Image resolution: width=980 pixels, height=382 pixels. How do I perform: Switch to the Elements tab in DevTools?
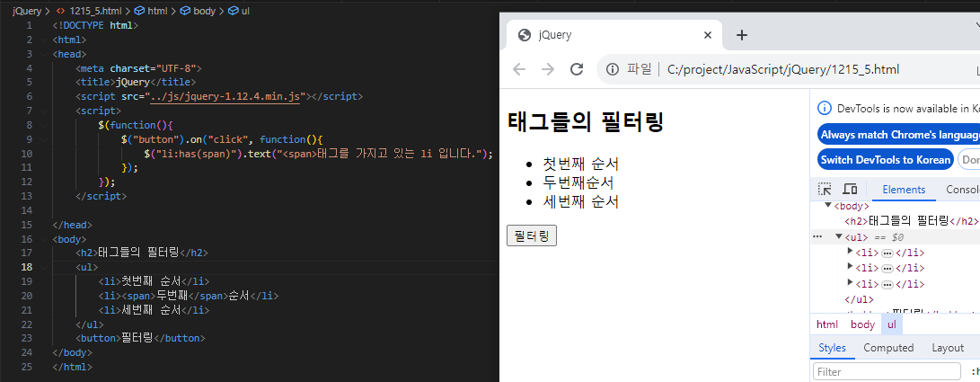(904, 190)
